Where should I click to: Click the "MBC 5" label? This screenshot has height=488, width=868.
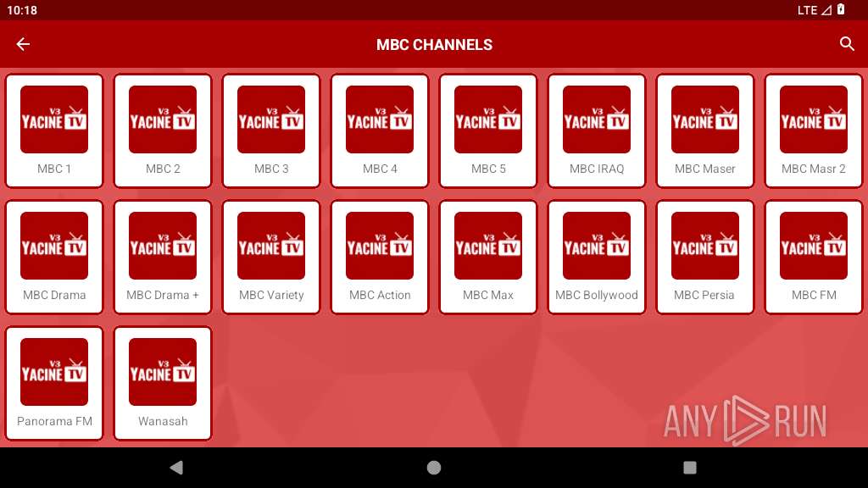(488, 169)
